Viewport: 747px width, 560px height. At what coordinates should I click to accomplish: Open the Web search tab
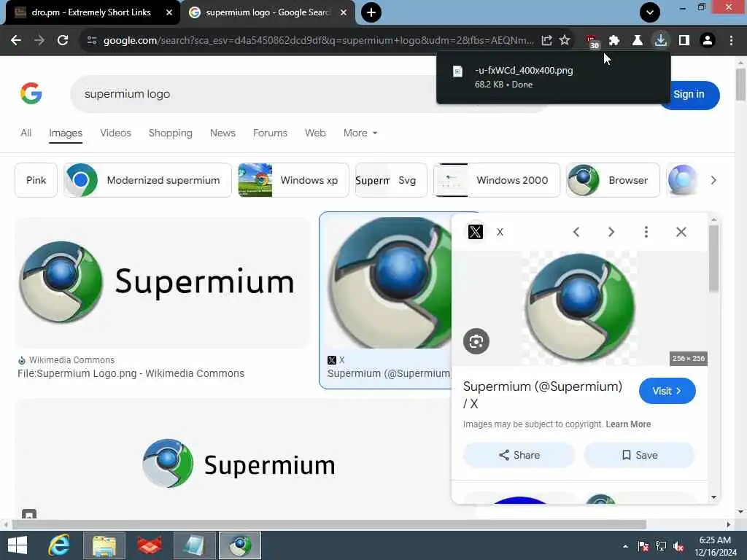pos(315,133)
